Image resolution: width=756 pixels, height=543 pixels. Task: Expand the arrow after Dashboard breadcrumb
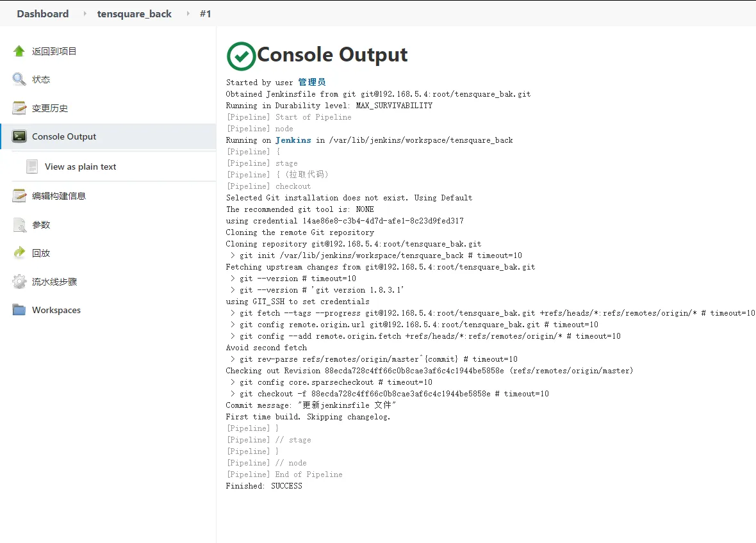click(x=85, y=13)
